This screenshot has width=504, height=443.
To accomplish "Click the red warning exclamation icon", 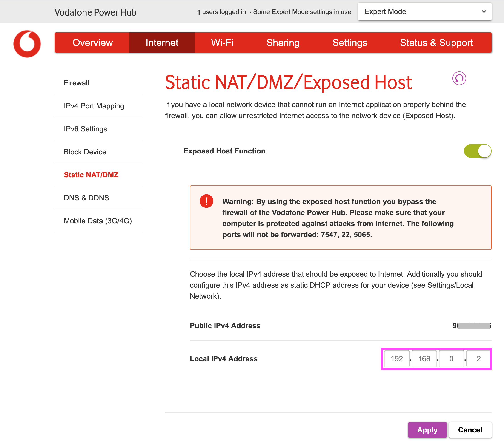I will click(206, 201).
